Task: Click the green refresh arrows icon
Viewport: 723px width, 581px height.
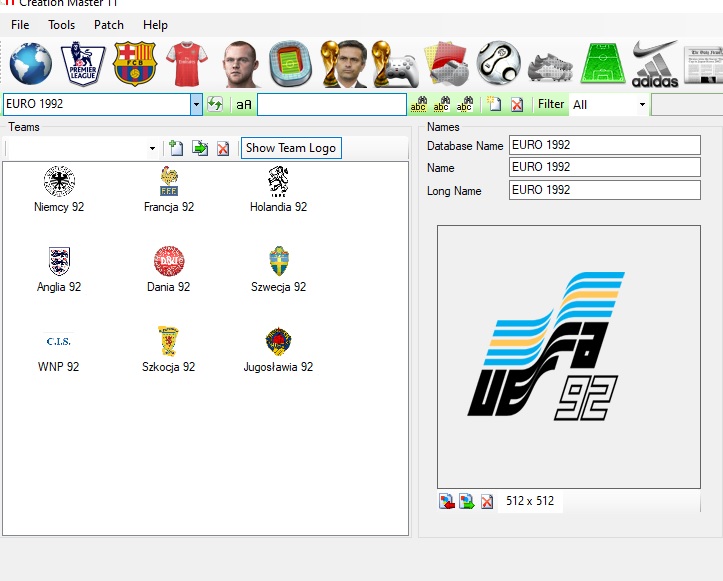Action: 215,104
